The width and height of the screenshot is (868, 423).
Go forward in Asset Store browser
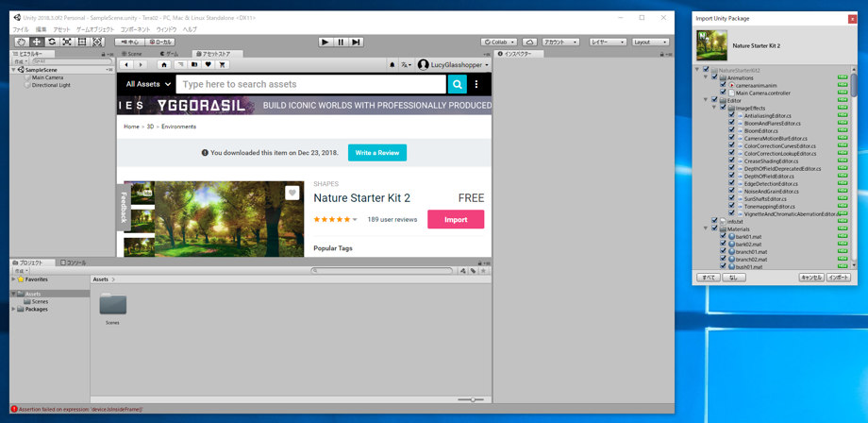point(141,65)
